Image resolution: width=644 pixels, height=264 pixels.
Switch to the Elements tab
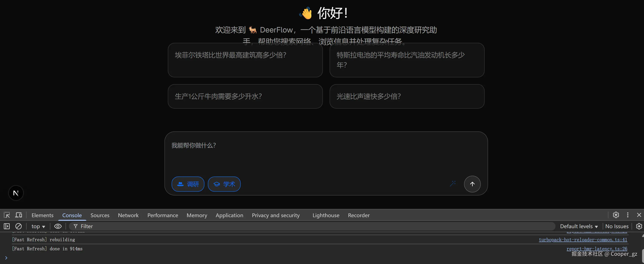[43, 215]
